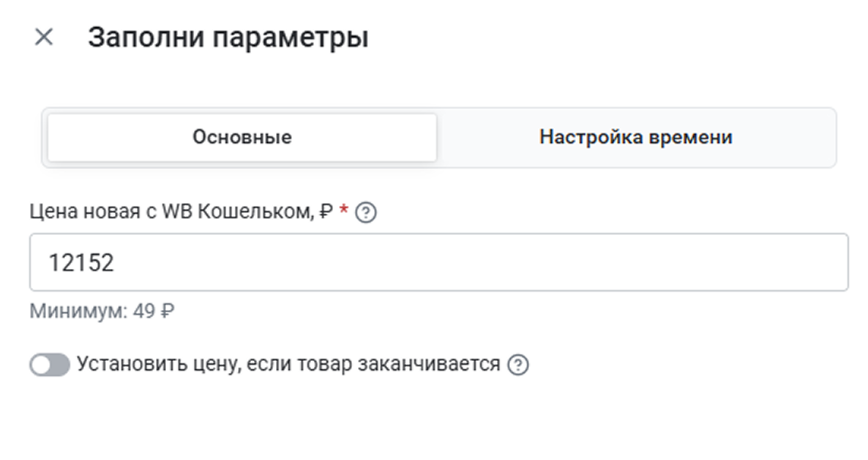Click the ruble sign in price label
The height and width of the screenshot is (460, 868).
326,211
